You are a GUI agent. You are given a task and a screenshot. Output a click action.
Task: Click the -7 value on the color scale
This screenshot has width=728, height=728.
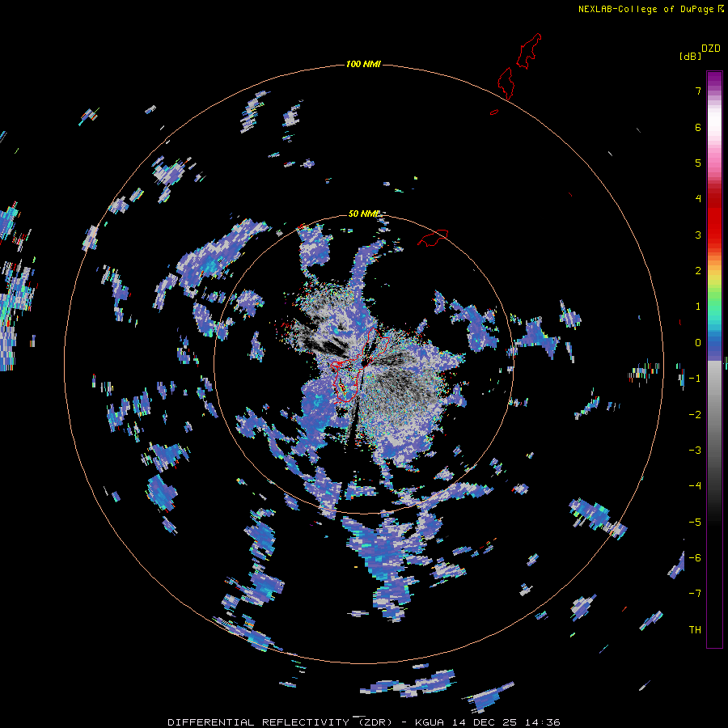click(x=695, y=594)
